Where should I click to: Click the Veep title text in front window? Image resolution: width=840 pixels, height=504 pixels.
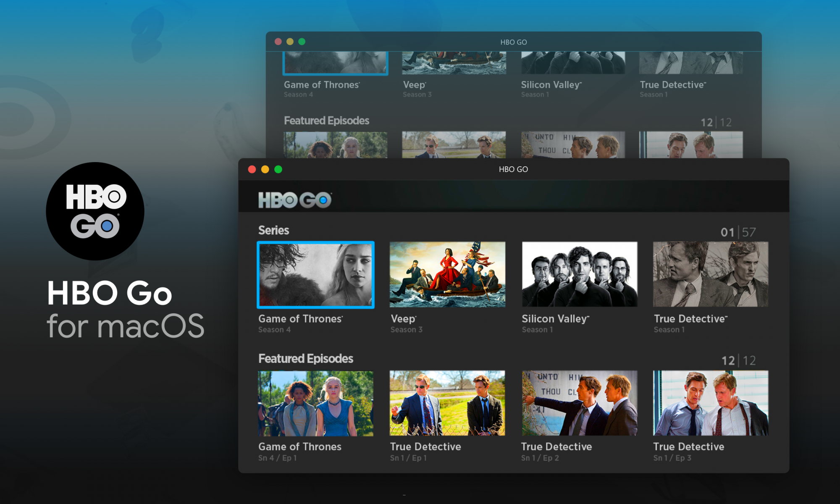tap(403, 319)
